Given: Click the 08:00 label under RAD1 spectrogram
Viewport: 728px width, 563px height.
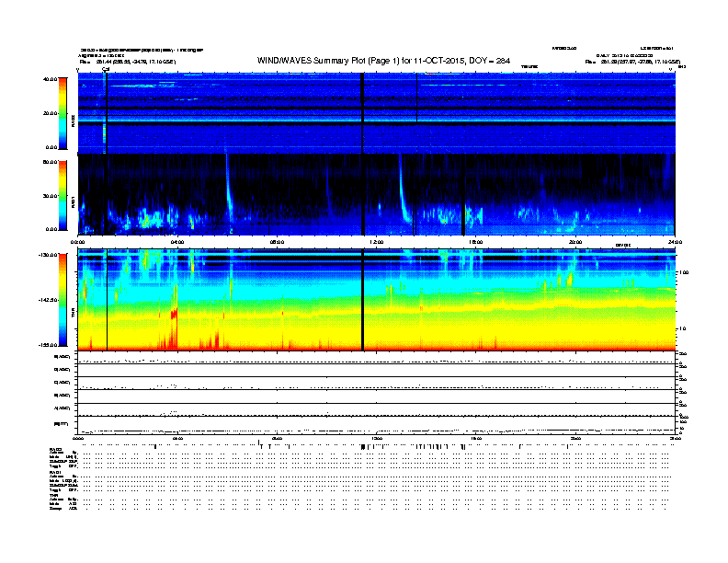Looking at the screenshot, I should point(277,242).
